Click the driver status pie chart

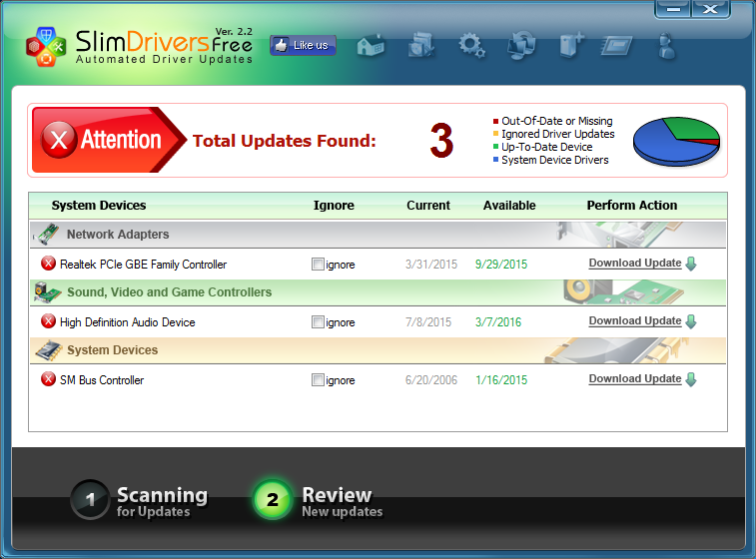pyautogui.click(x=676, y=141)
